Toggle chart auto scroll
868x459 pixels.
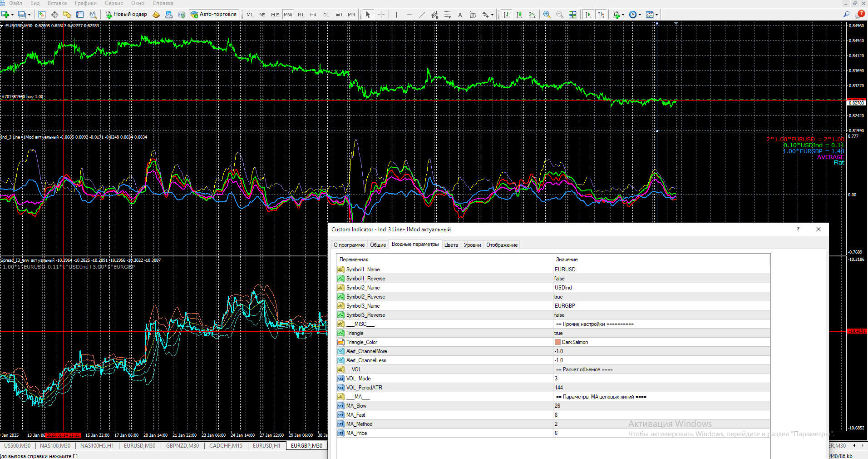pos(588,15)
